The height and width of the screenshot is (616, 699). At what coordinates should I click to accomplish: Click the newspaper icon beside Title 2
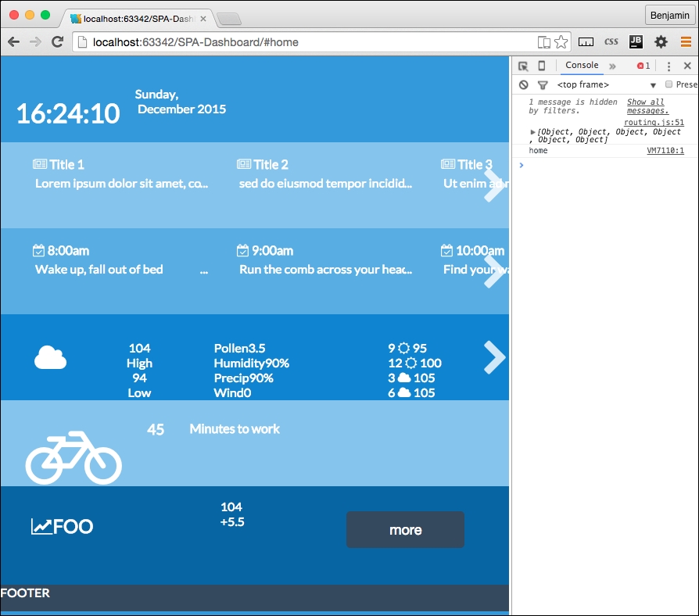[244, 164]
